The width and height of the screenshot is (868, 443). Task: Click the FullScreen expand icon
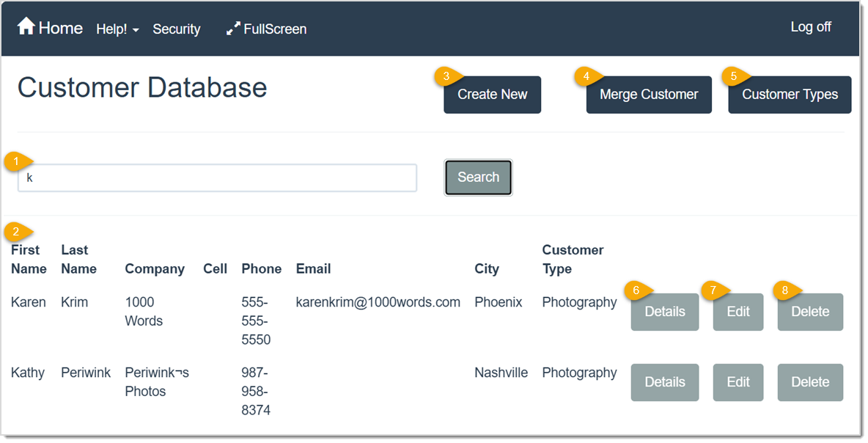(232, 29)
